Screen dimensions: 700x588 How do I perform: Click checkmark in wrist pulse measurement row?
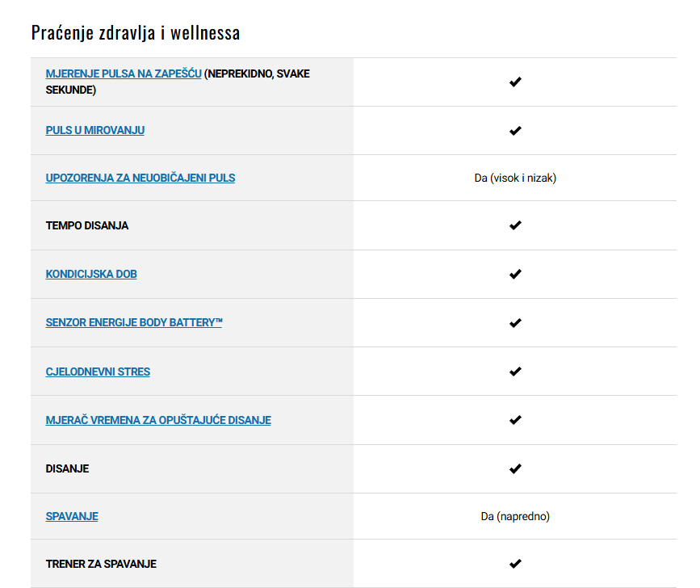515,82
